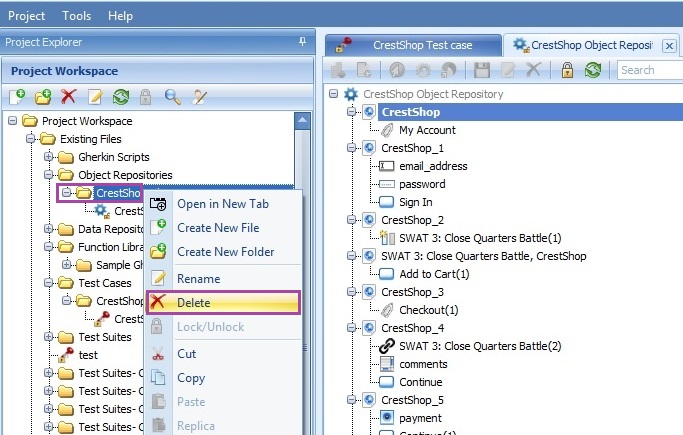Select the Continue object under CrestShop_4
This screenshot has height=435, width=683.
tap(421, 382)
